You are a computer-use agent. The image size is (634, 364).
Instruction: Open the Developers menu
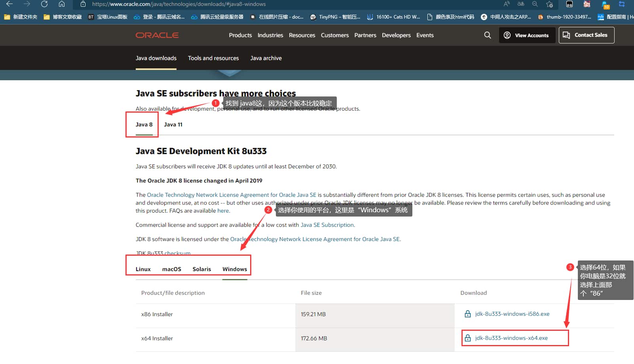pos(396,35)
